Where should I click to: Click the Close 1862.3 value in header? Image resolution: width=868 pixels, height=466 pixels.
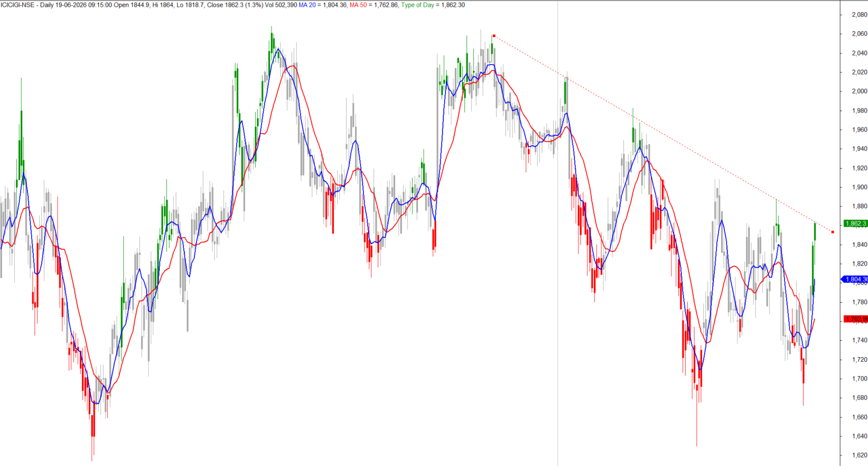(225, 5)
